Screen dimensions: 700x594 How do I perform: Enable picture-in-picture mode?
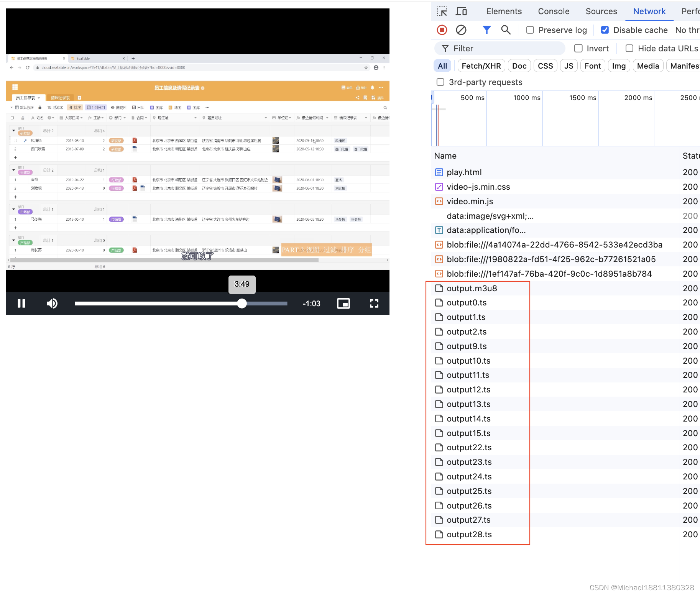343,304
